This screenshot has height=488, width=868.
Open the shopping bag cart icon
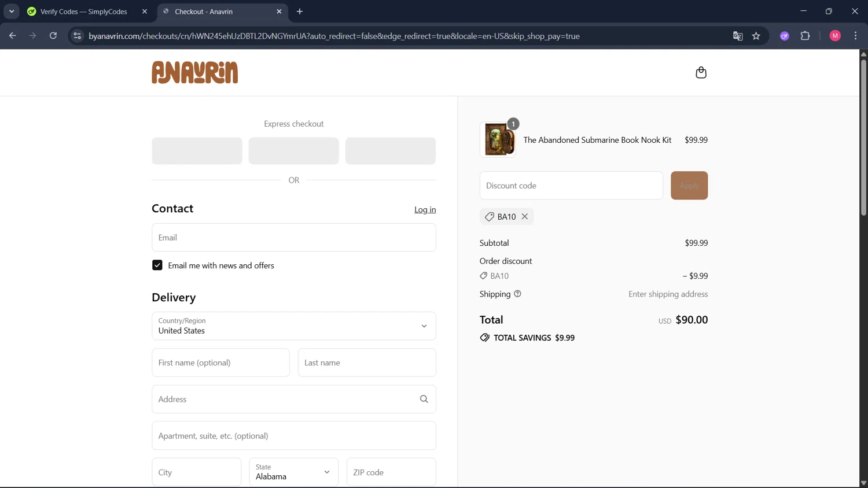pos(701,72)
